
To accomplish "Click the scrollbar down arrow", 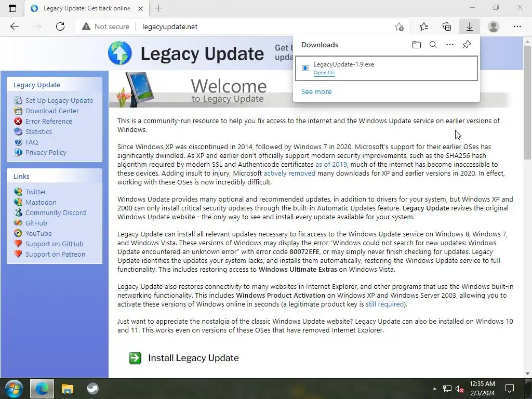I will [527, 374].
